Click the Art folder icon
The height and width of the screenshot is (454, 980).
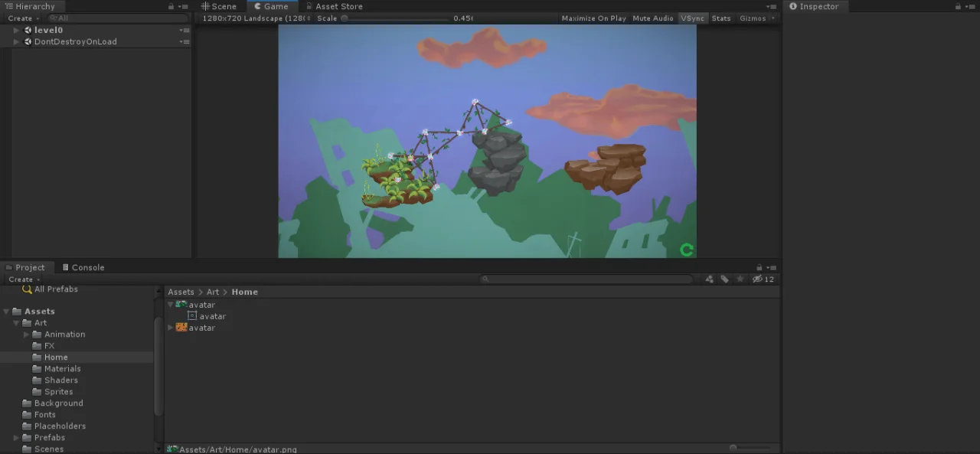pyautogui.click(x=27, y=323)
